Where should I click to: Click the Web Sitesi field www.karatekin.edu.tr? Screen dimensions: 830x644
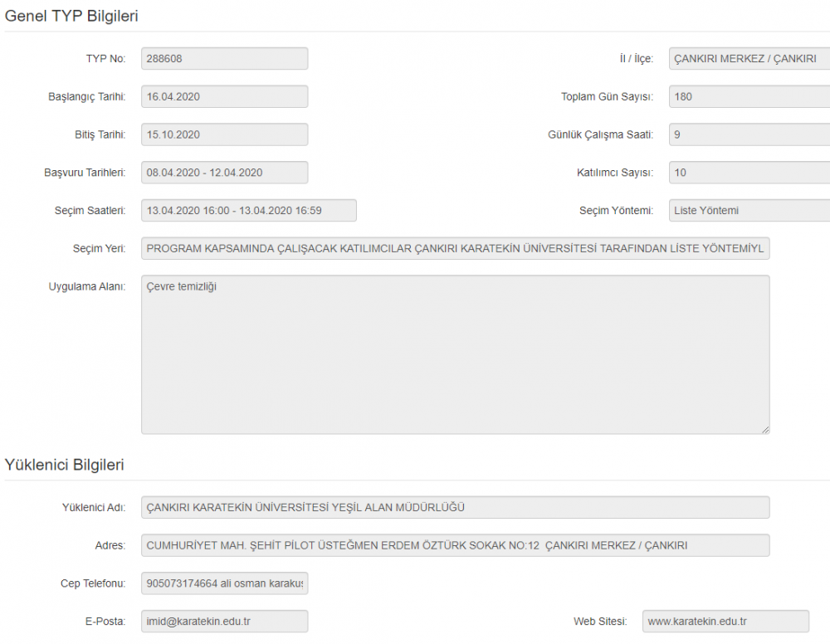tap(725, 621)
